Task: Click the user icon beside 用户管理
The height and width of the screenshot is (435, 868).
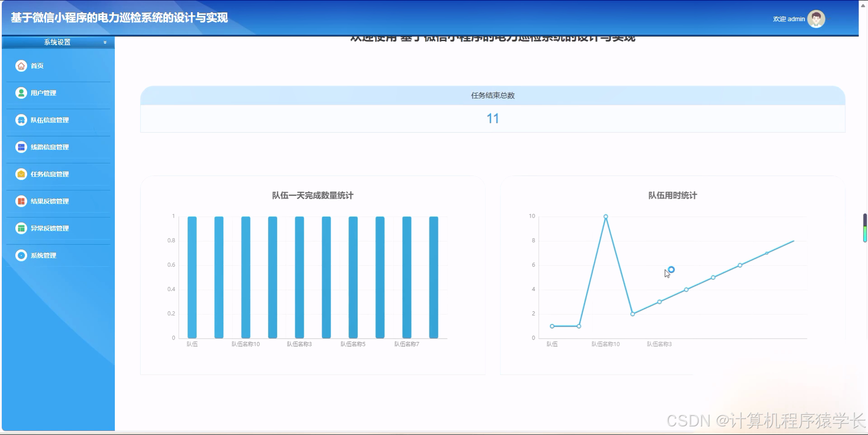Action: pyautogui.click(x=21, y=93)
